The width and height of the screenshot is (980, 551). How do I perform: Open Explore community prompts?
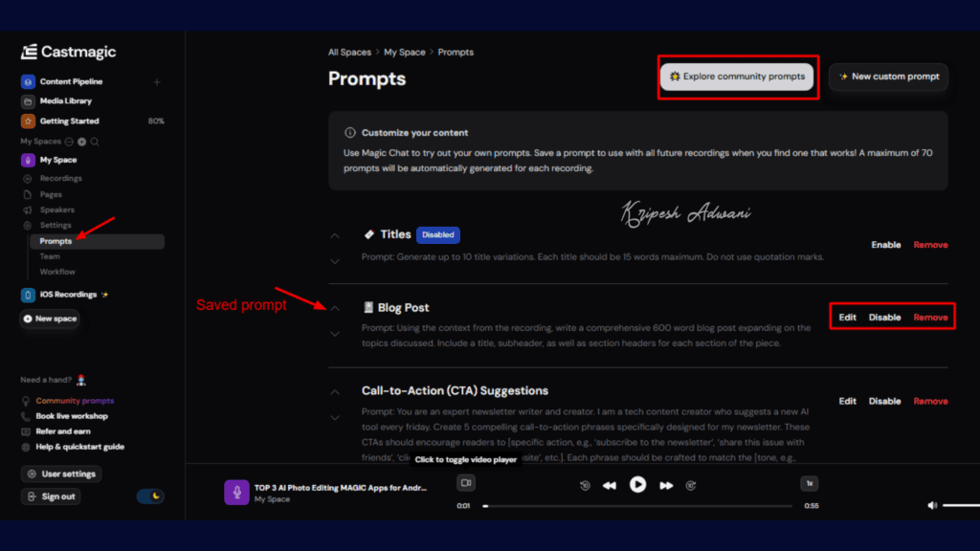click(x=737, y=76)
